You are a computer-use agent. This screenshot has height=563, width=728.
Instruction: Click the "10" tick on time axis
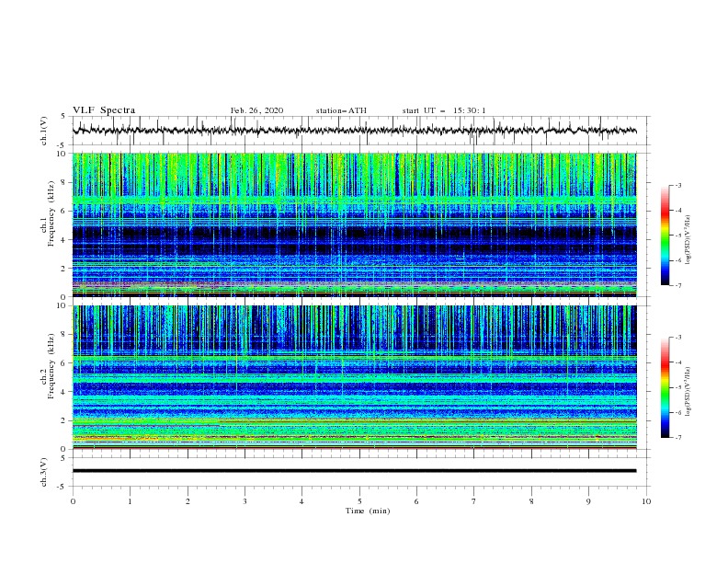coord(646,501)
